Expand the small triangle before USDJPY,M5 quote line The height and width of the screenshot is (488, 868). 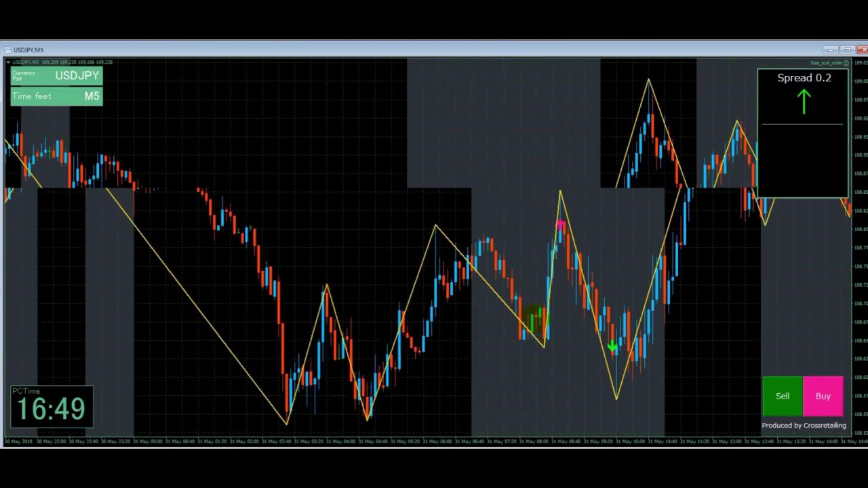[x=8, y=62]
